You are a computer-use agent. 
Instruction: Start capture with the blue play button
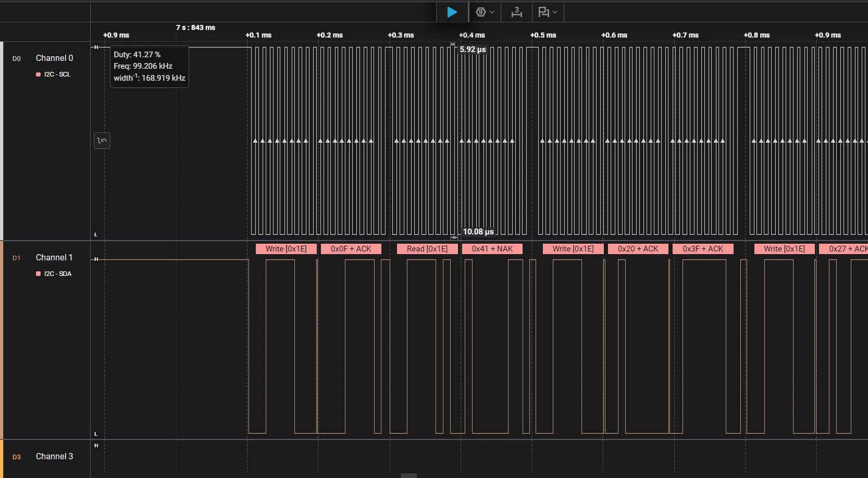(x=452, y=12)
